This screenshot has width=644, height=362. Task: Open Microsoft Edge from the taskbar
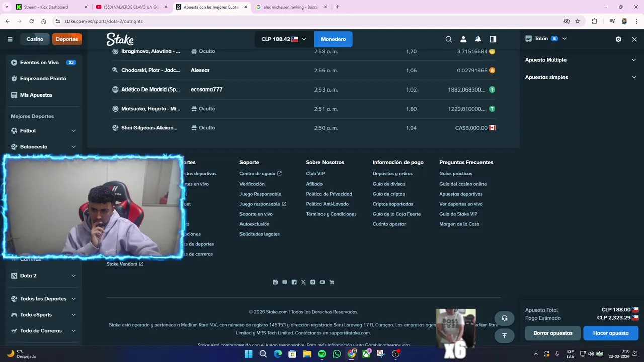(x=278, y=354)
